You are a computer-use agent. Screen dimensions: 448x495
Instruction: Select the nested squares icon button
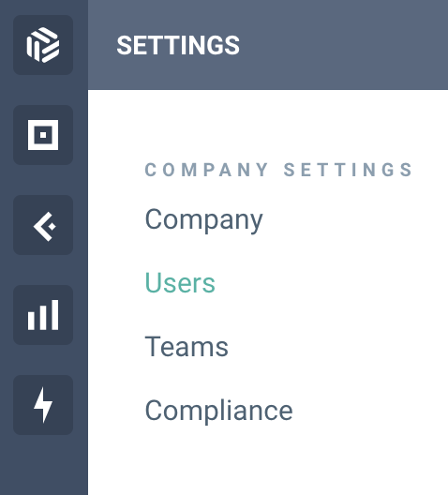tap(43, 135)
